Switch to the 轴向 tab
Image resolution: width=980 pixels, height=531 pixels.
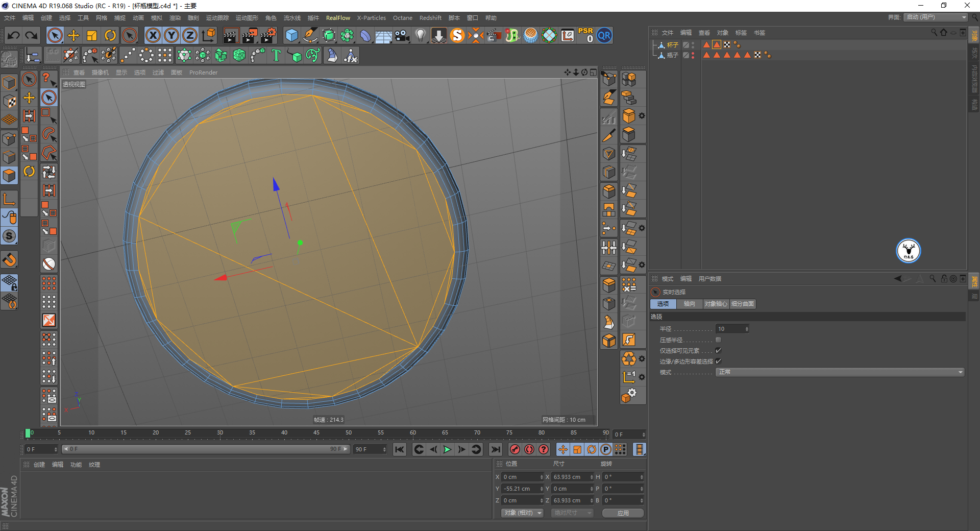689,304
